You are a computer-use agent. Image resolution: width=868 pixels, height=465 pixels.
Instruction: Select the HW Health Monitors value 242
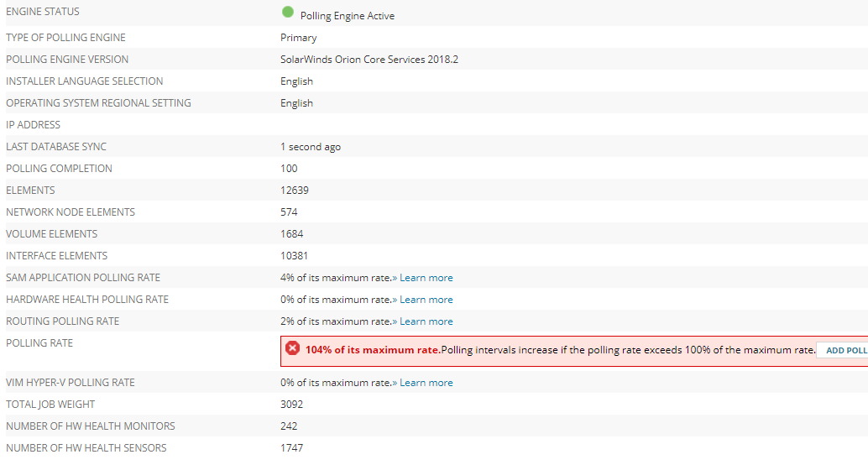tap(289, 426)
